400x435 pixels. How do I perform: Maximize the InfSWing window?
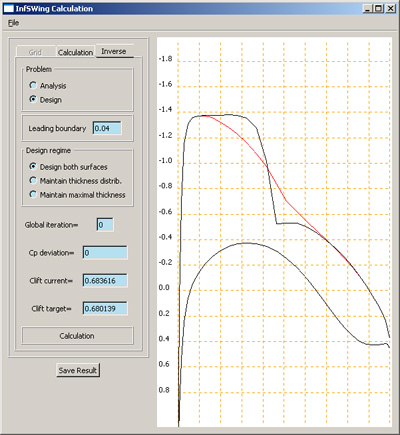[x=379, y=8]
